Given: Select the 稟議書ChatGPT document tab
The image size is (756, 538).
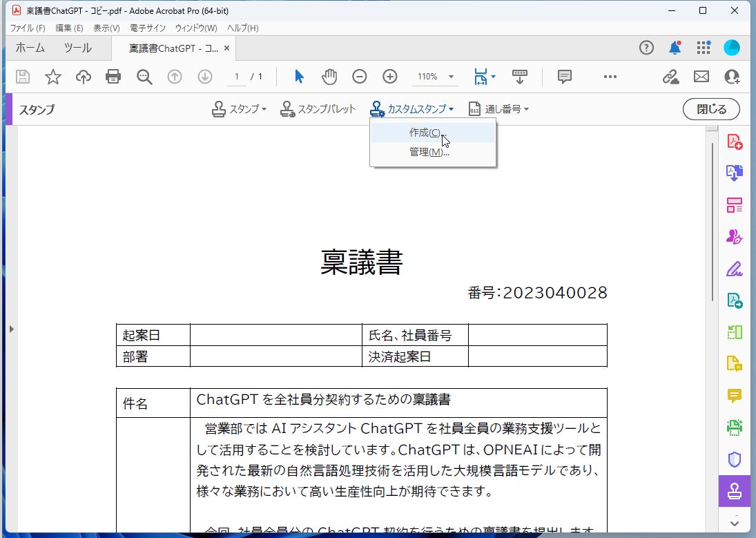Looking at the screenshot, I should 173,48.
